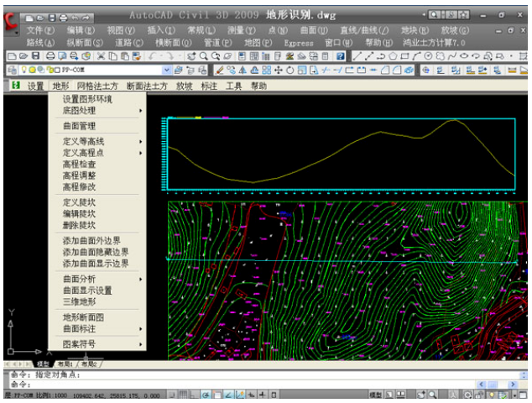Click the Undo arrow icon
This screenshot has height=403, width=532.
152,56
